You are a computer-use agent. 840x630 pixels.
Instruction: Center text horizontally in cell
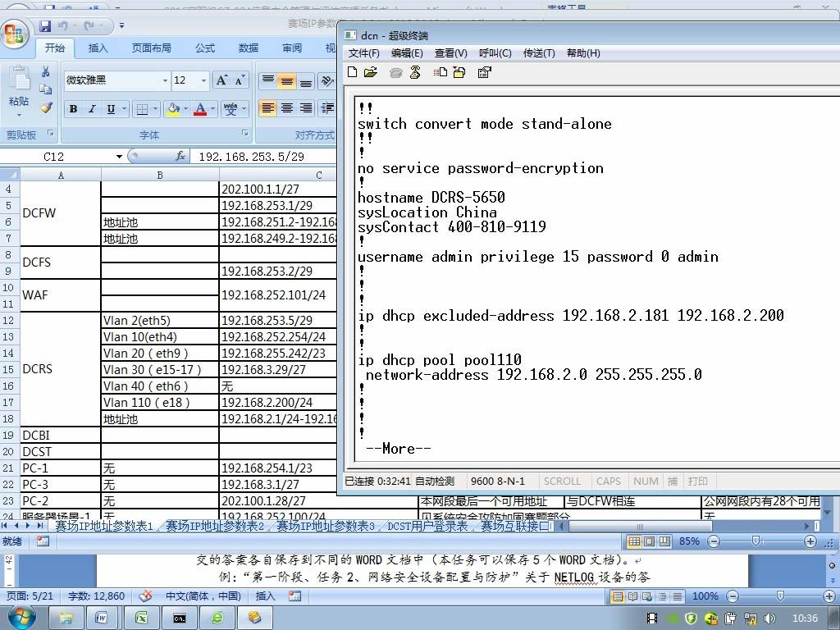point(286,108)
